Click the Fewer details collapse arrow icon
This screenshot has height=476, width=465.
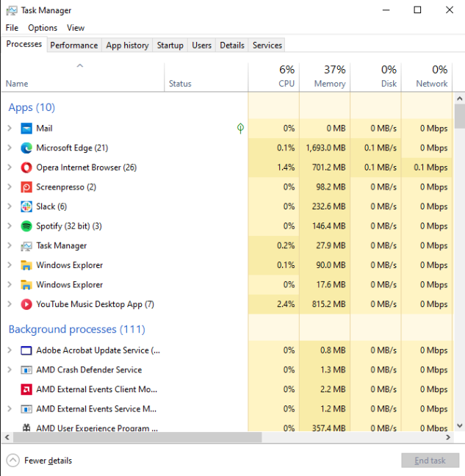13,461
